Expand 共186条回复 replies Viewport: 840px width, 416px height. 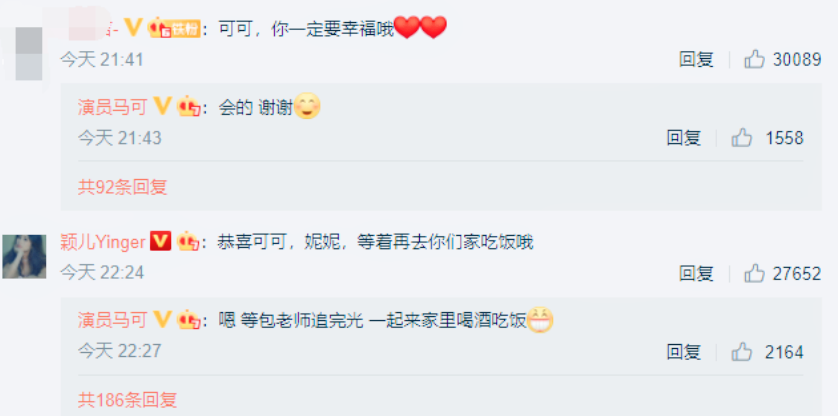pos(128,399)
